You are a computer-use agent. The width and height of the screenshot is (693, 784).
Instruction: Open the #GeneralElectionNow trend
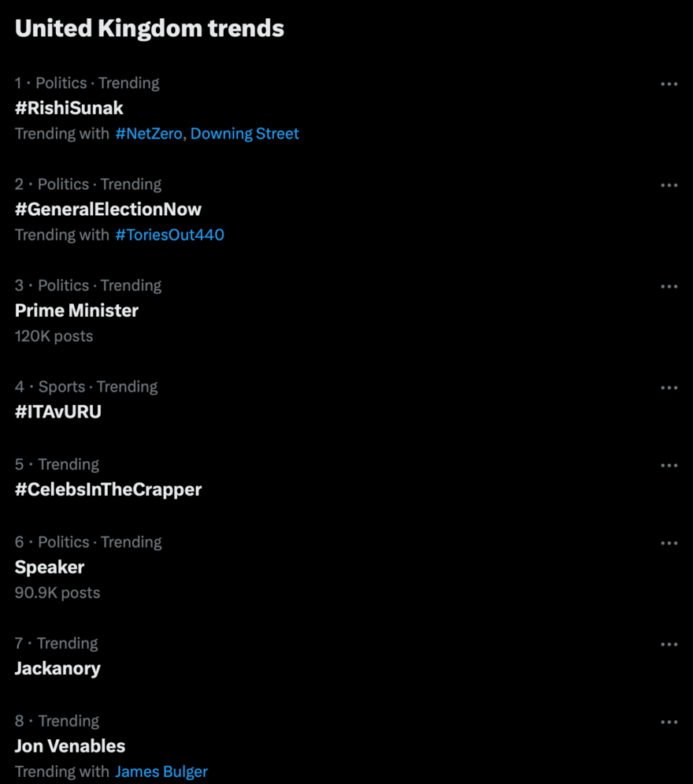(108, 209)
